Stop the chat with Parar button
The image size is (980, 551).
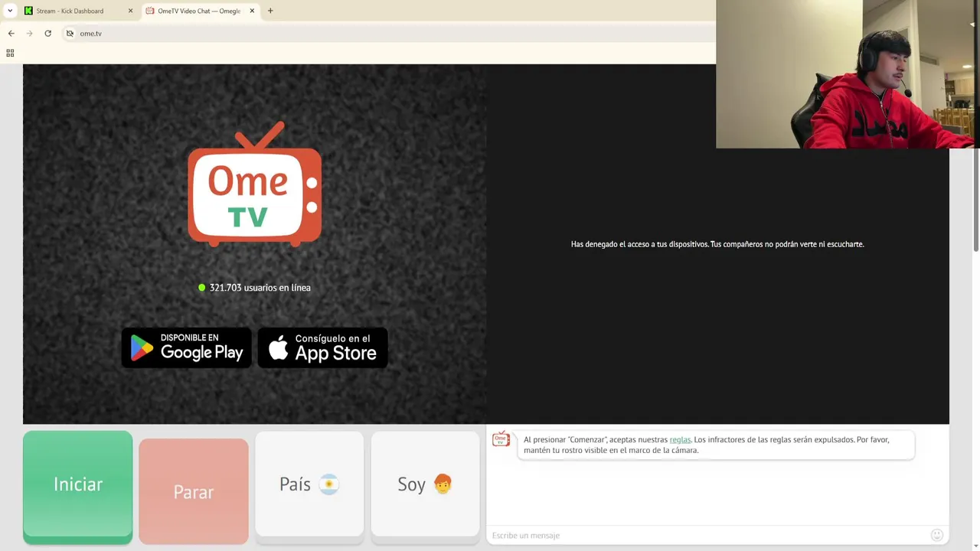click(194, 491)
